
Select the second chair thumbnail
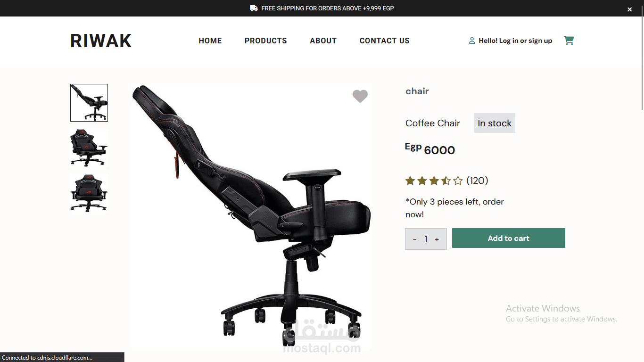89,148
